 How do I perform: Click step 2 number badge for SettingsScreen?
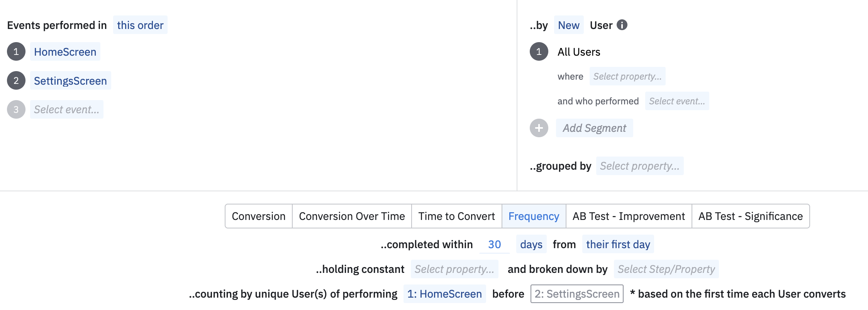pos(16,80)
